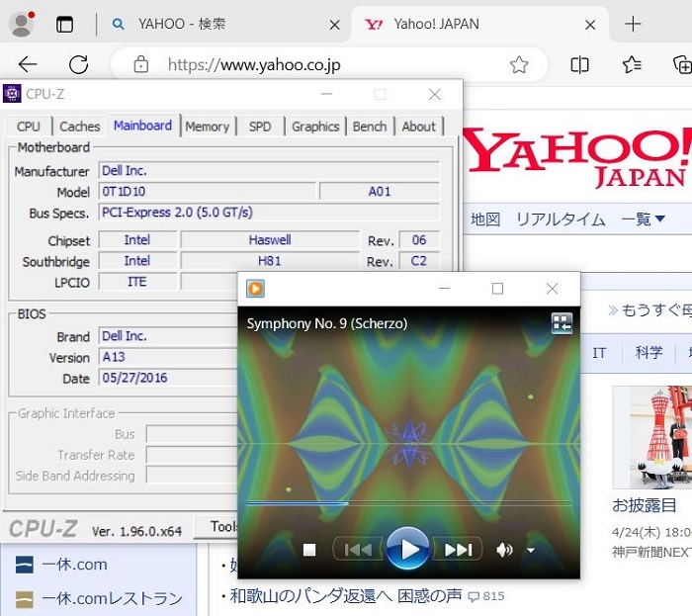Open the Edge collections icon
This screenshot has height=616, width=692.
(x=682, y=65)
